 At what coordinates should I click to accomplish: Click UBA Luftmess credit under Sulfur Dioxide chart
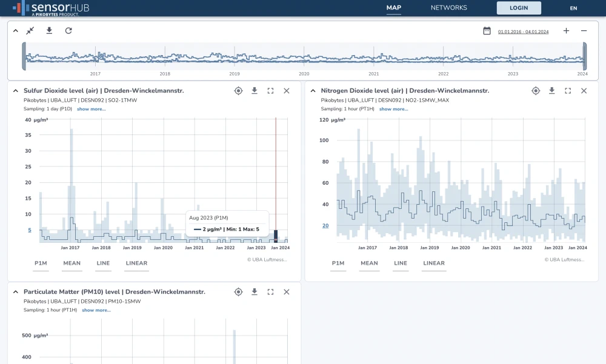point(267,260)
